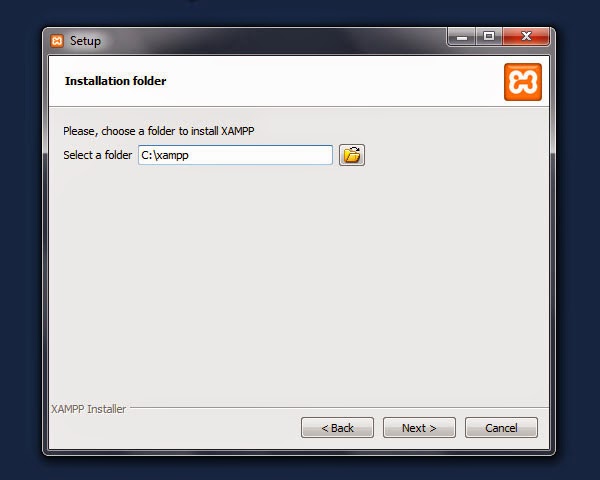
Task: Cancel the XAMPP installation
Action: [501, 428]
